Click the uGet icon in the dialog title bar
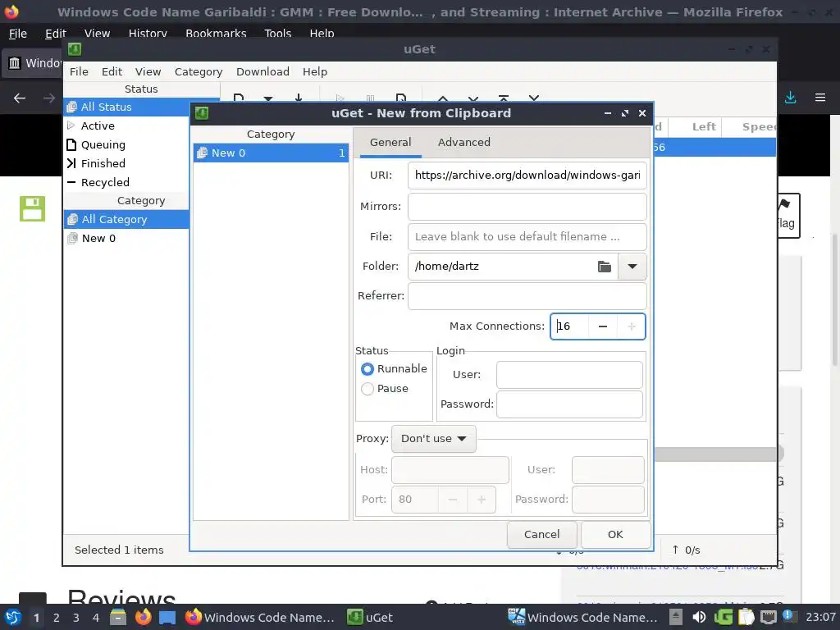Screen dimensions: 840x630 pos(202,113)
